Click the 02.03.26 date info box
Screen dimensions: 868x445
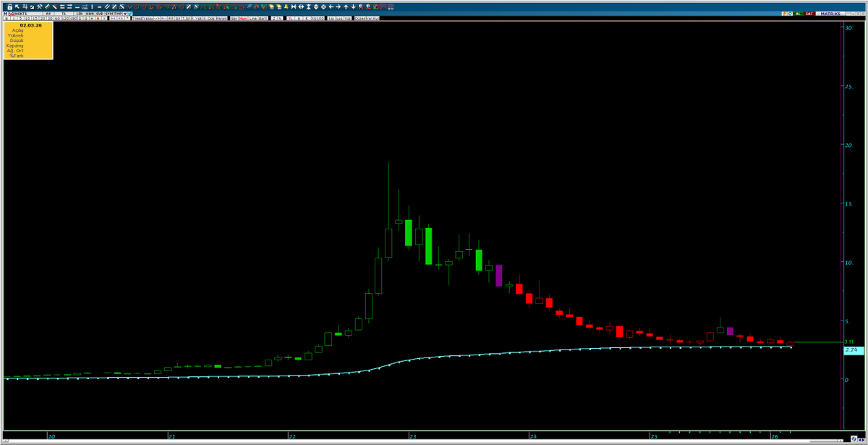[27, 41]
